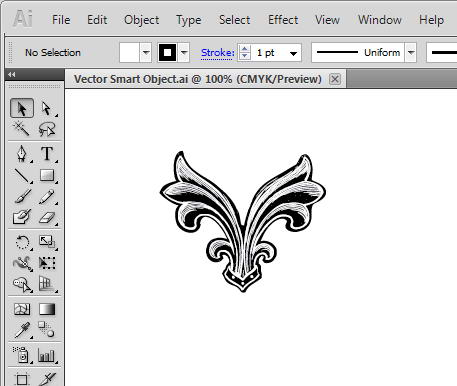Screen dimensions: 457x386
Task: Choose the Width/Warp tool
Action: 22,263
